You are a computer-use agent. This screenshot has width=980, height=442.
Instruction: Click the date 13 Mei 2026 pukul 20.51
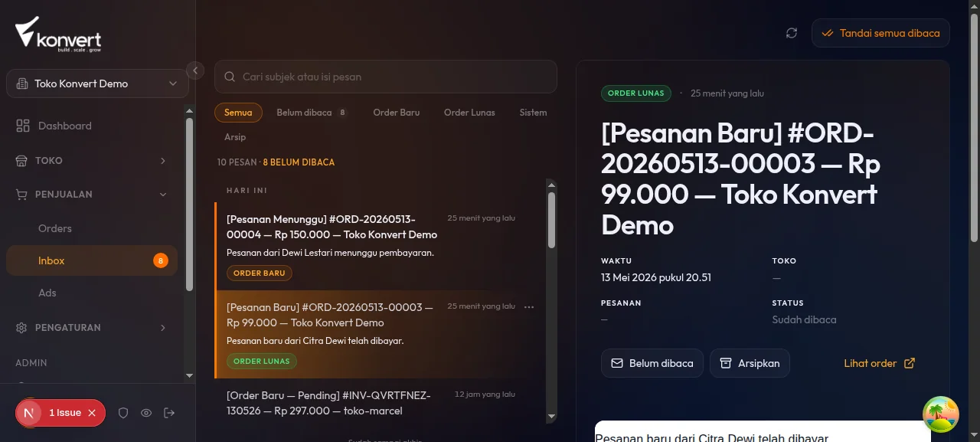coord(656,277)
